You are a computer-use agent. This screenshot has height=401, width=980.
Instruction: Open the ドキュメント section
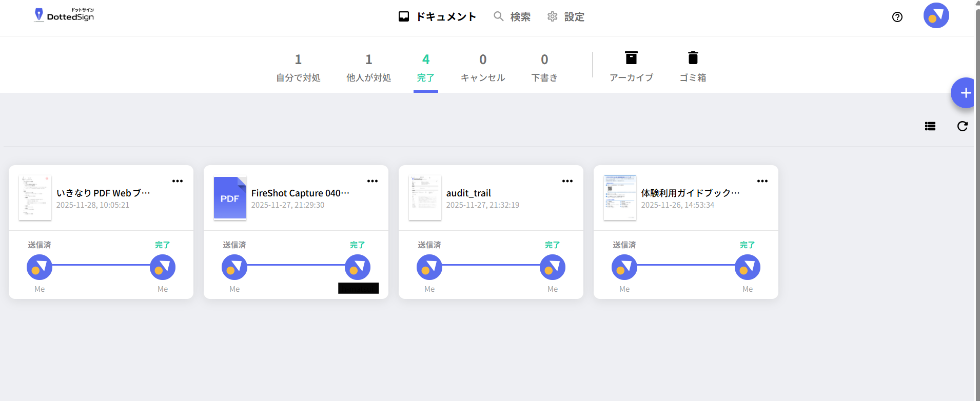pyautogui.click(x=437, y=17)
